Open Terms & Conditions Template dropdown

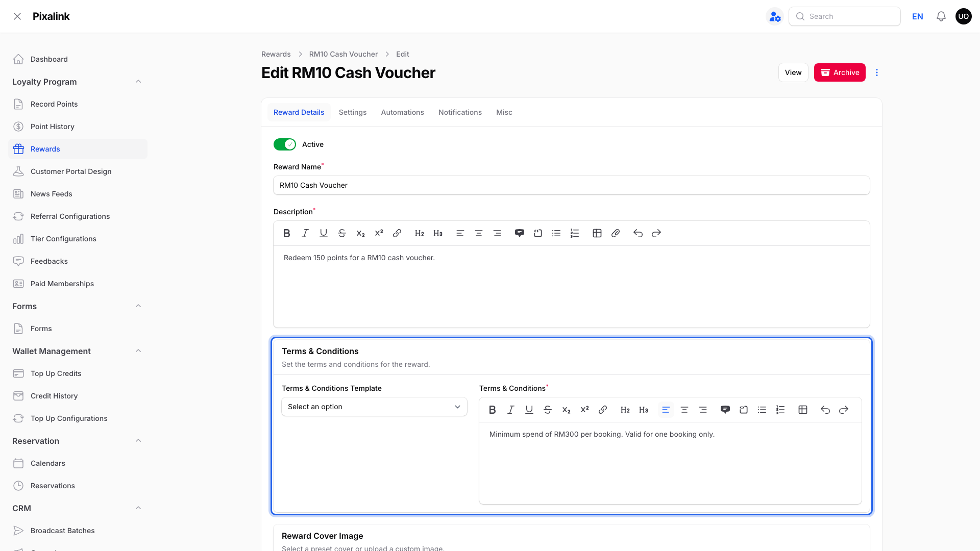coord(374,407)
